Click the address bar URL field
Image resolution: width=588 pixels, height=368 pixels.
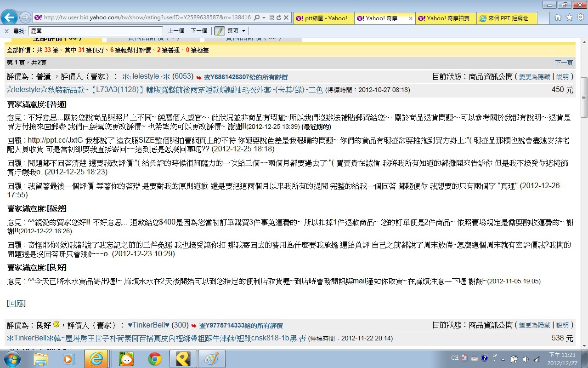pyautogui.click(x=147, y=18)
